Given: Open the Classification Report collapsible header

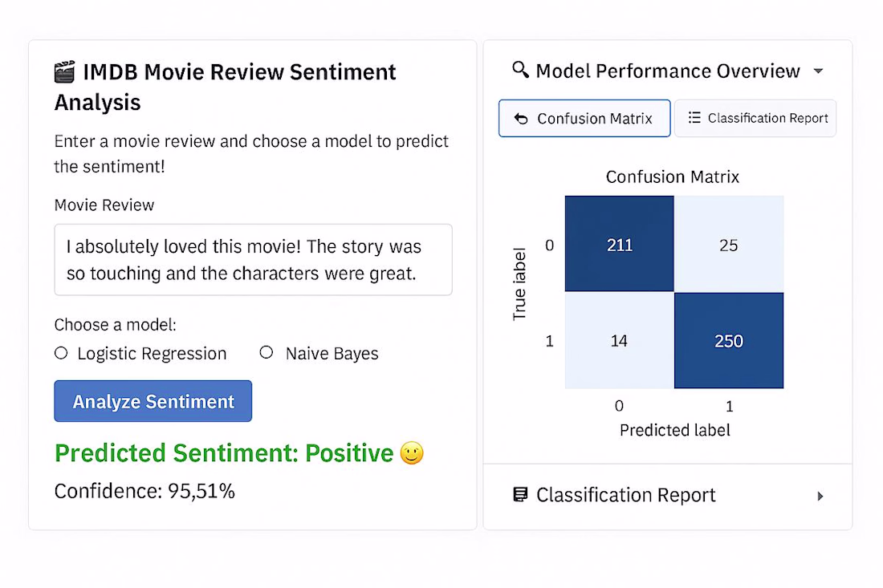Looking at the screenshot, I should pyautogui.click(x=668, y=495).
